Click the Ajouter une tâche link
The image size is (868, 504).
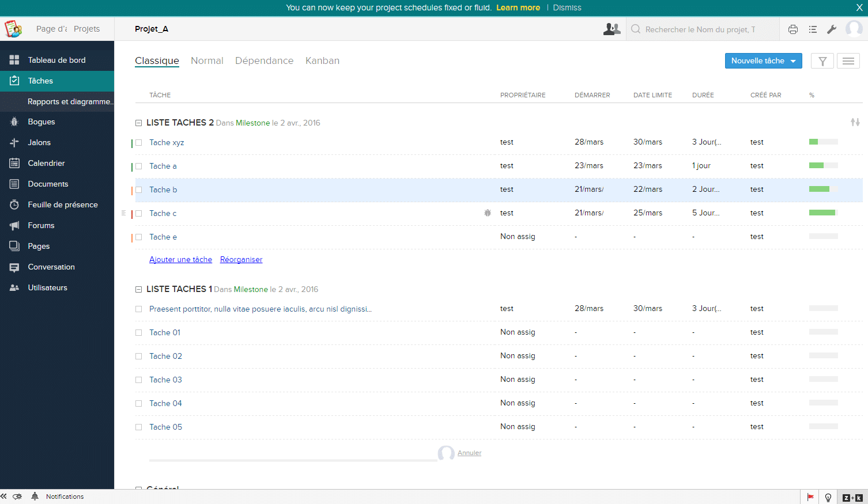[180, 259]
